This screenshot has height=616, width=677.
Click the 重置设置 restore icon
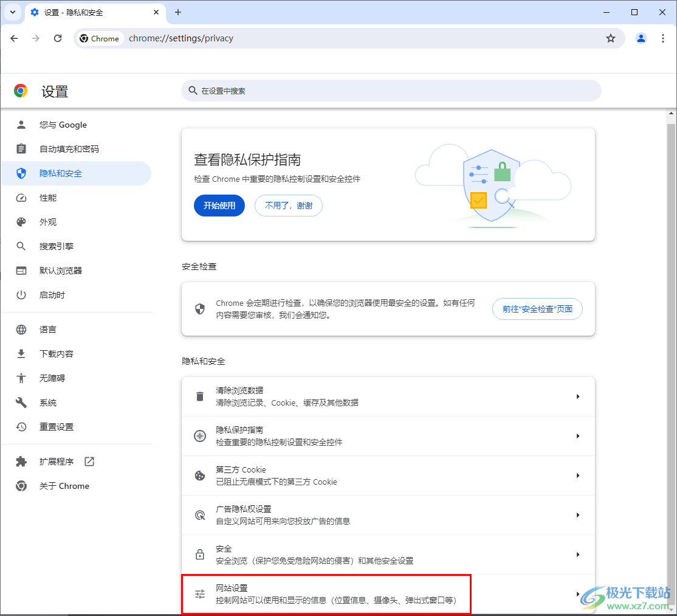tap(21, 427)
